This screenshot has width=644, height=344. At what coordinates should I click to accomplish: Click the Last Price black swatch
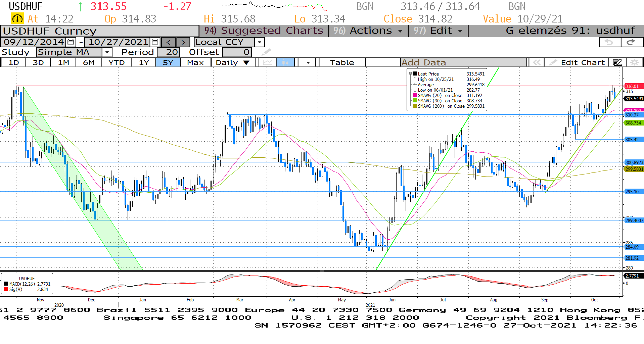click(415, 74)
